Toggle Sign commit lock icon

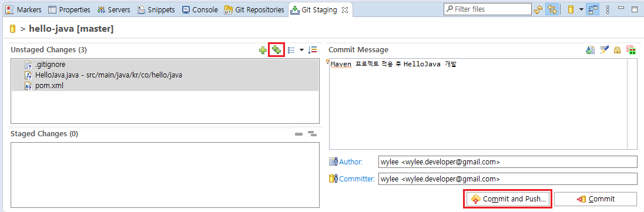pos(617,50)
